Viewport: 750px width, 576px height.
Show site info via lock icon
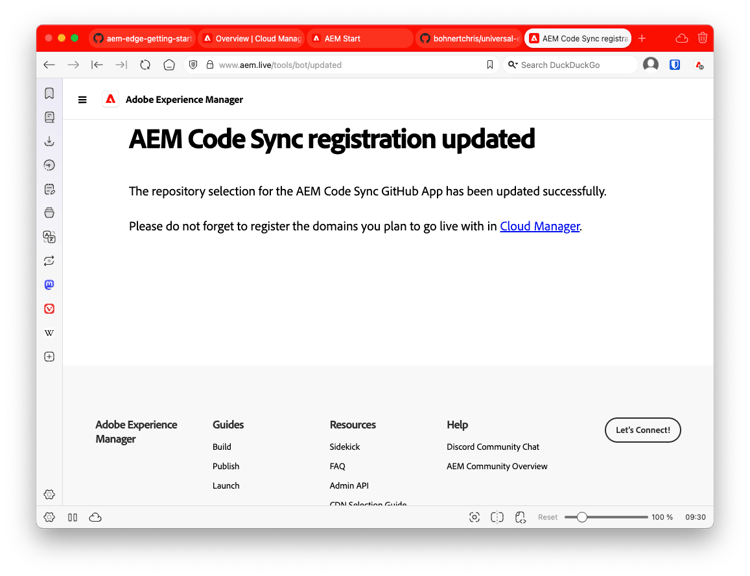tap(210, 65)
